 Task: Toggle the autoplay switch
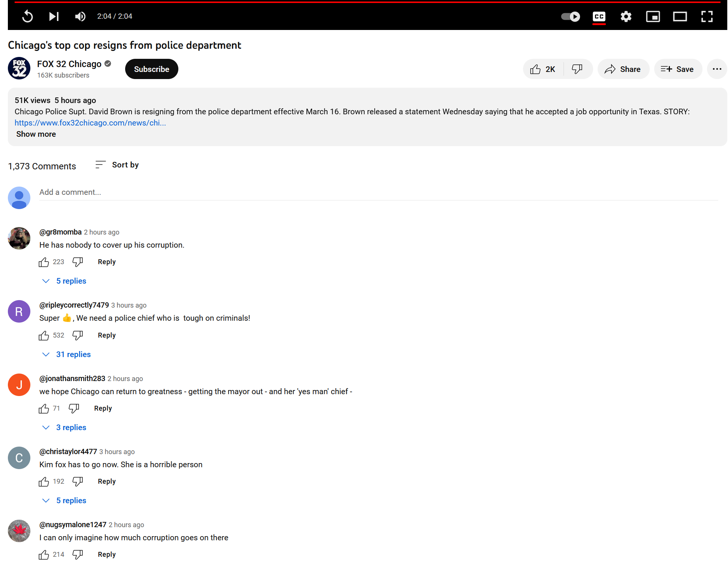[570, 16]
